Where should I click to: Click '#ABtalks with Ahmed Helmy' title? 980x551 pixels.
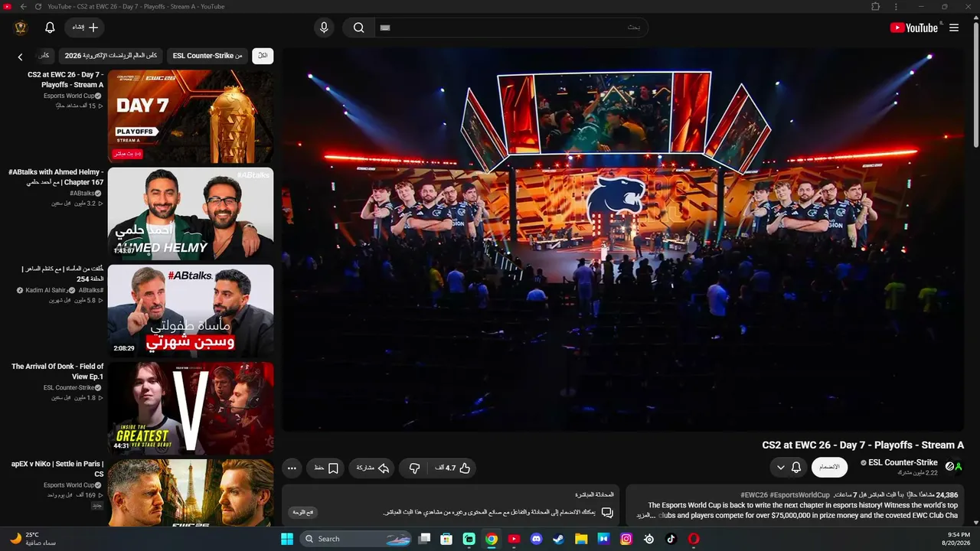coord(56,178)
